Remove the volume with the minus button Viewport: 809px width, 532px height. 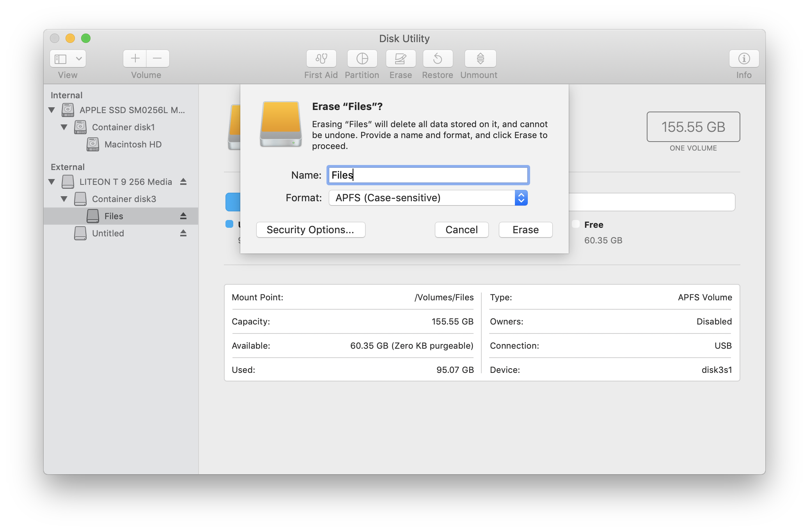[158, 59]
